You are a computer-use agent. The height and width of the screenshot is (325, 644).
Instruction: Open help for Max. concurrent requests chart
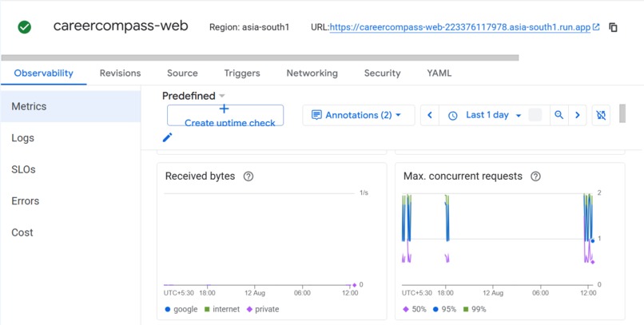pos(535,176)
